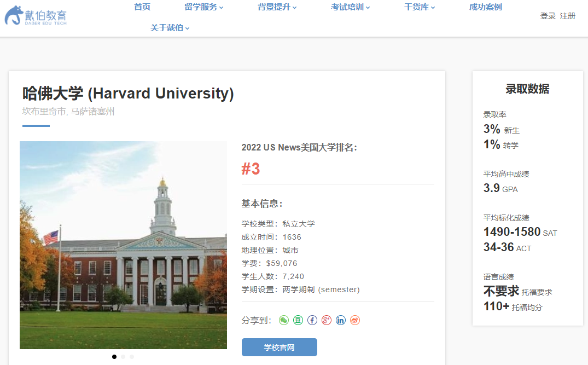588x365 pixels.
Task: Open the 登录 link
Action: (x=548, y=16)
